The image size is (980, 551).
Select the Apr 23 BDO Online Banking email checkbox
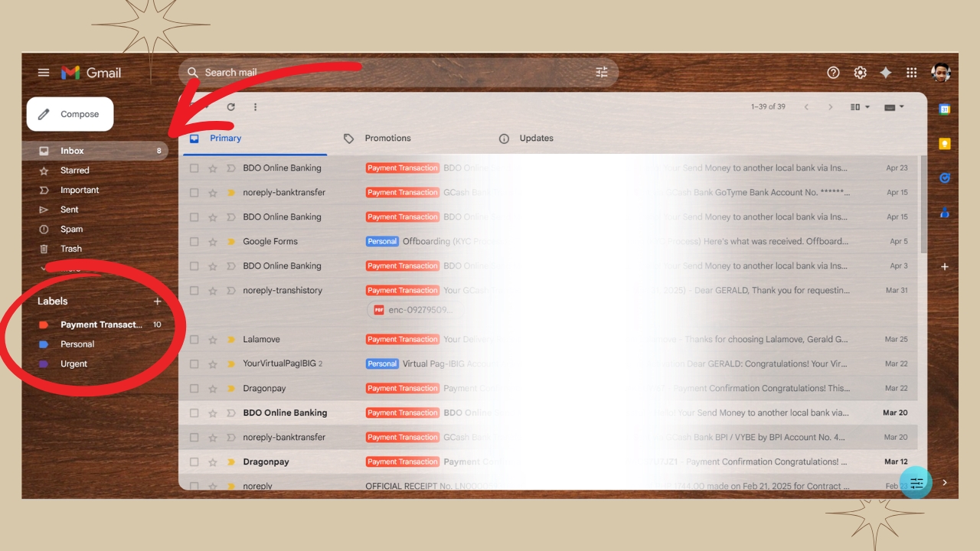click(x=194, y=168)
